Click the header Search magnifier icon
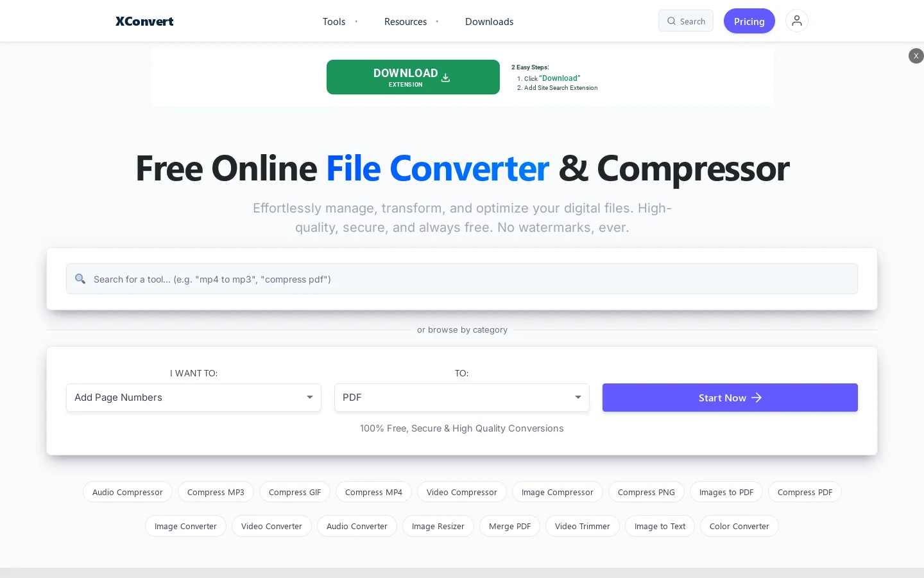The image size is (924, 578). click(671, 21)
